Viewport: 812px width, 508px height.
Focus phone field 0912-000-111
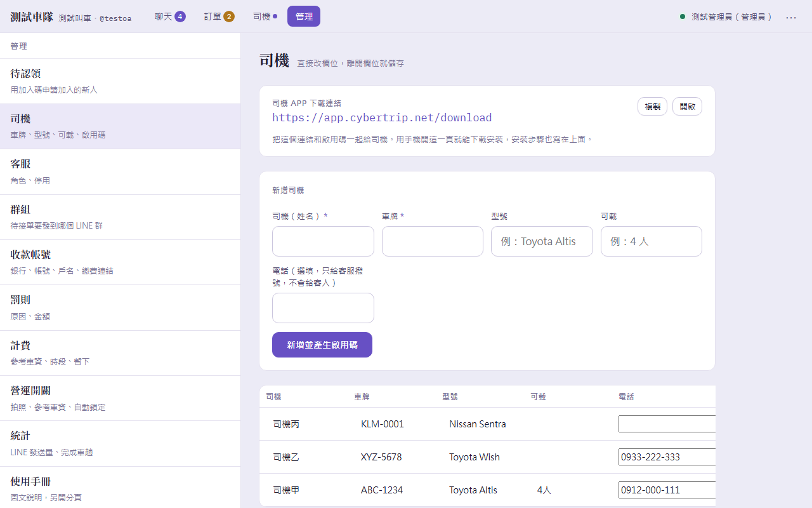[x=667, y=490]
